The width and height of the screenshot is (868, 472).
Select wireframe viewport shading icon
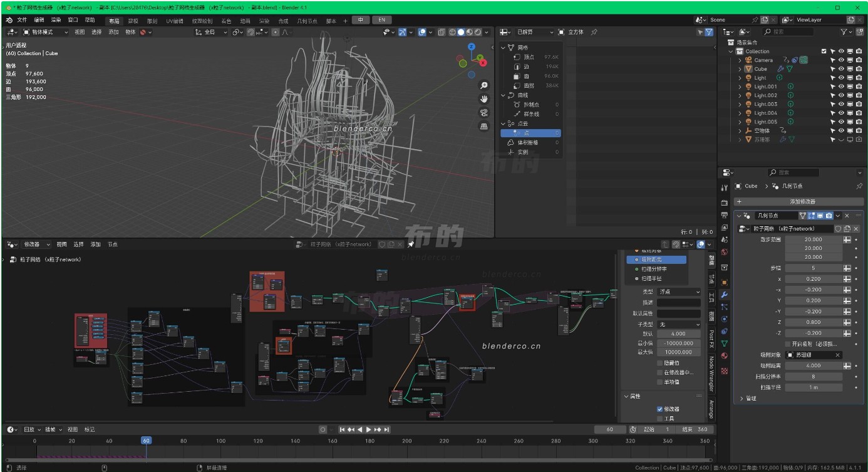452,32
